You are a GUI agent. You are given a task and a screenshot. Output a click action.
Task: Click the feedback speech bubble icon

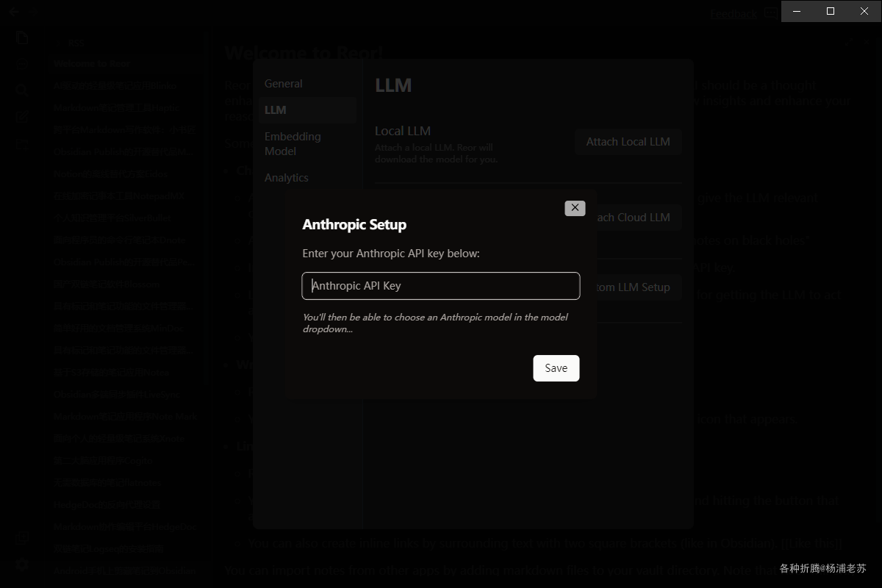(770, 13)
